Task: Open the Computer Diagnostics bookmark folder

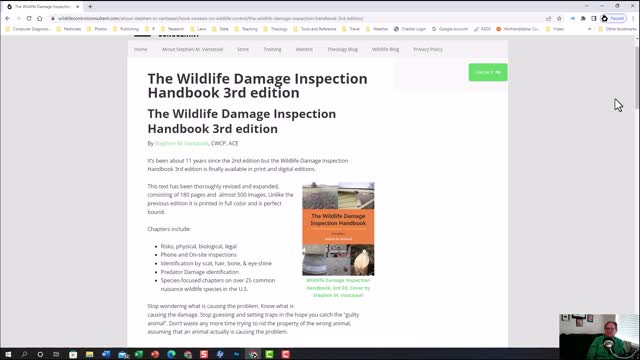Action: coord(27,29)
